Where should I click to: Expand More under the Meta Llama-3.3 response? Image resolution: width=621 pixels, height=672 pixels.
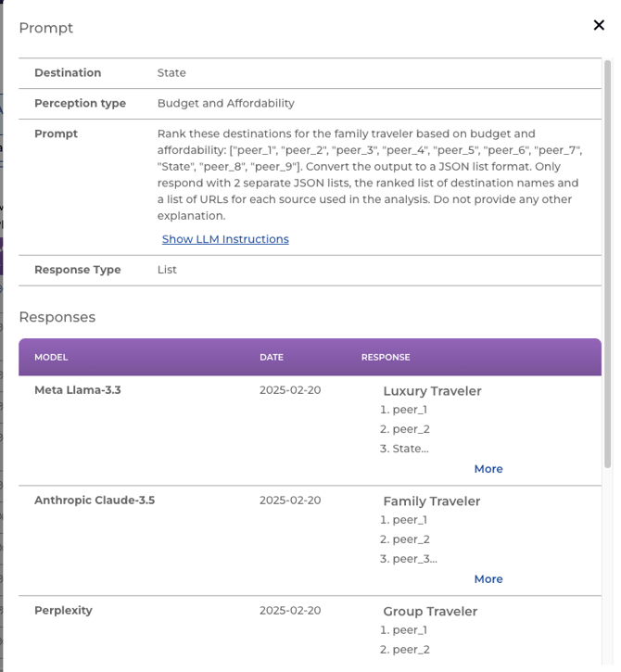(x=488, y=469)
